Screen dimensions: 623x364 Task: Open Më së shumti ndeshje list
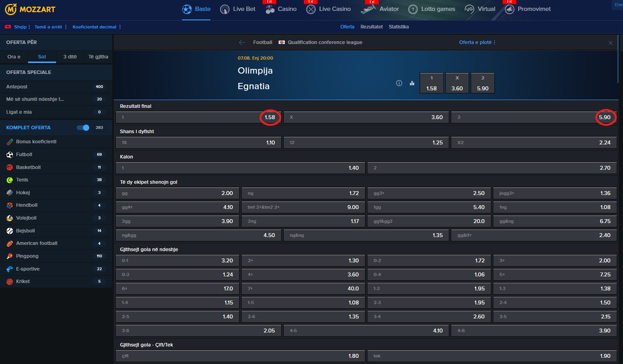pyautogui.click(x=56, y=99)
